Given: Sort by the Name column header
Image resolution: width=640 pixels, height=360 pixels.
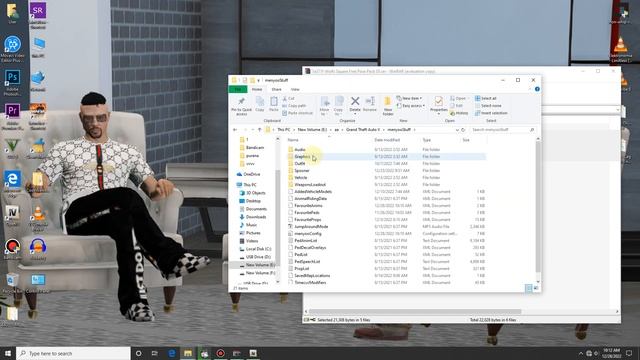Looking at the screenshot, I should pos(293,140).
